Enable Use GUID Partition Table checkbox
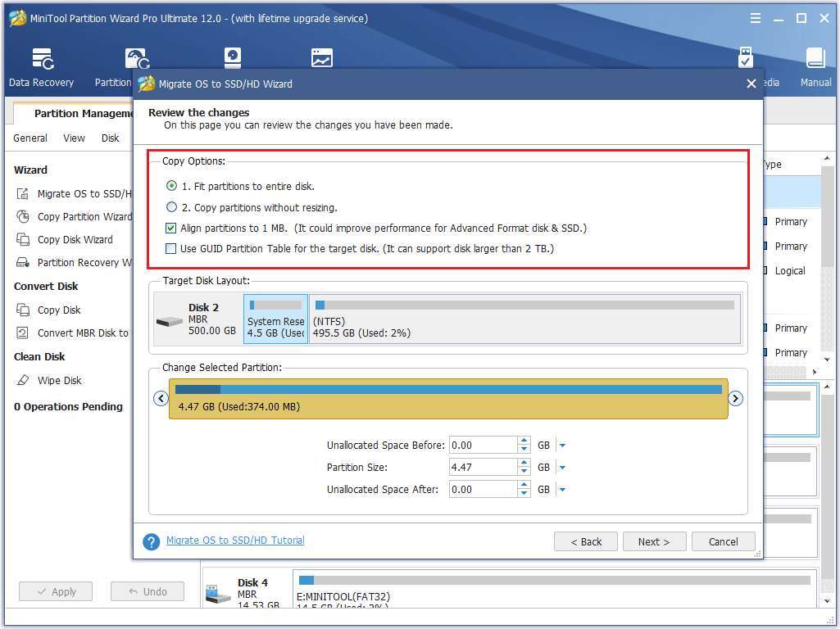The height and width of the screenshot is (629, 840). coord(171,248)
